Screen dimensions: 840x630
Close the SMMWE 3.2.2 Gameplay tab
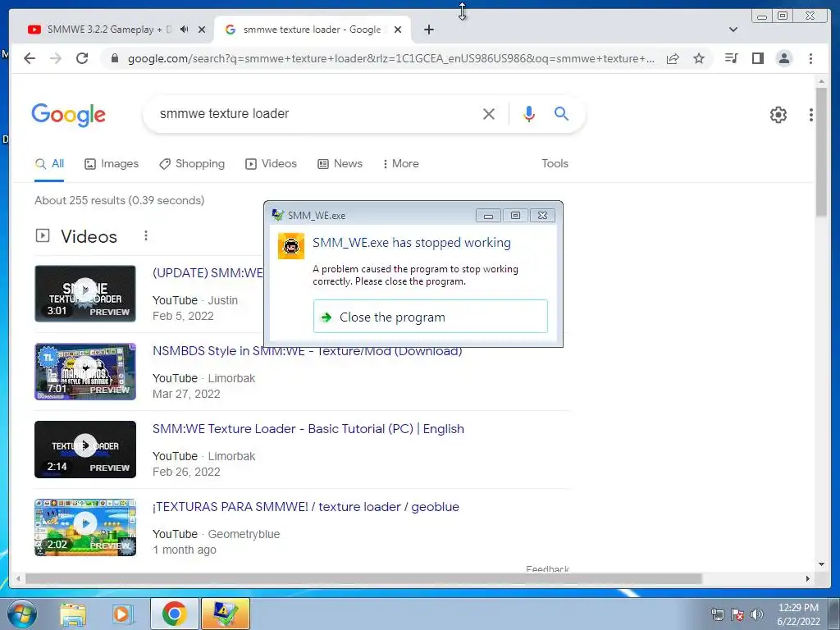pyautogui.click(x=202, y=30)
